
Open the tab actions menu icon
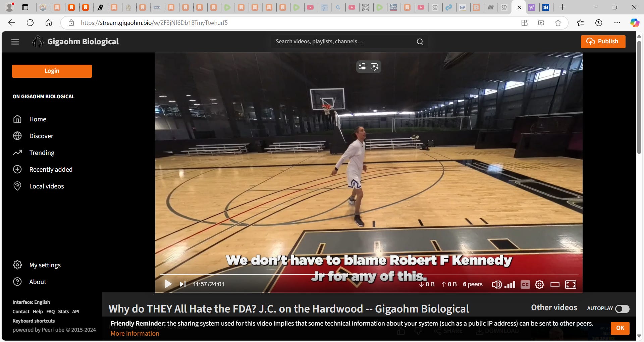coord(25,7)
